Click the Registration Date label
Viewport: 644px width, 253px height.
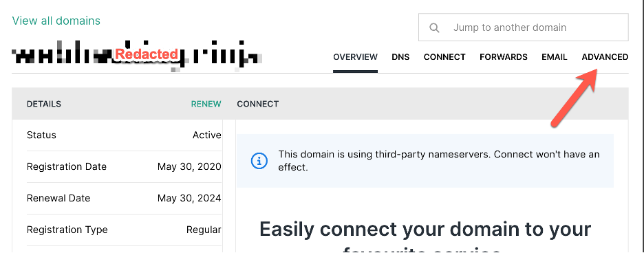[x=67, y=167]
